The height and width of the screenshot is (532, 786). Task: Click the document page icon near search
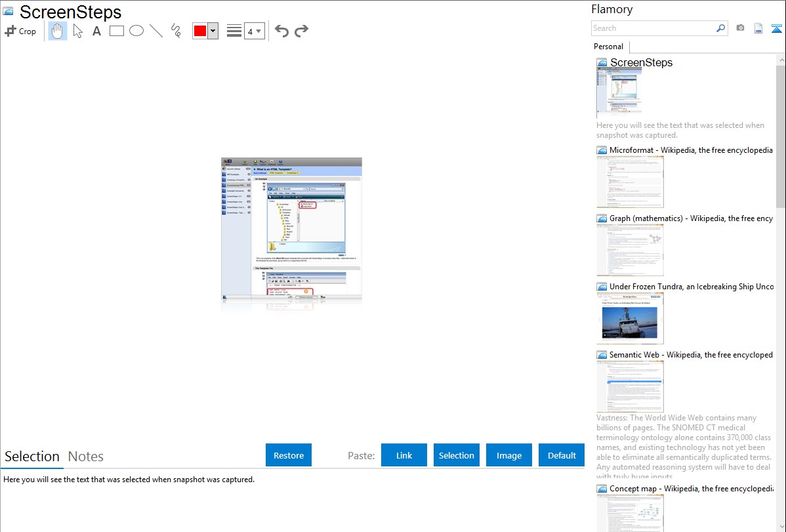pos(758,28)
